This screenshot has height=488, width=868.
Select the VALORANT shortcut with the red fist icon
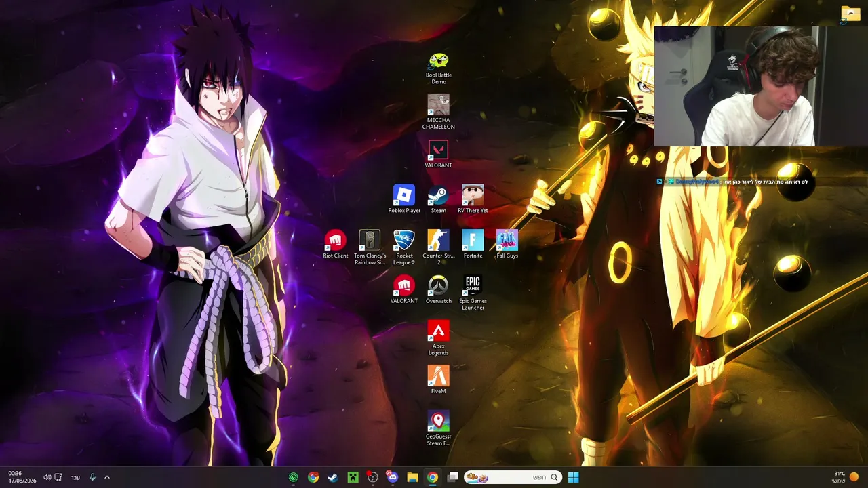coord(404,290)
